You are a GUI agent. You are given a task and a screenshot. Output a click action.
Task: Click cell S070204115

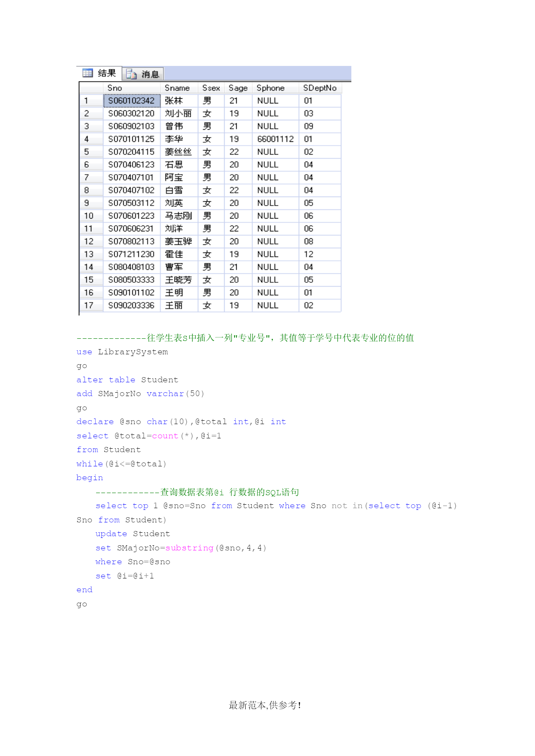tap(132, 152)
